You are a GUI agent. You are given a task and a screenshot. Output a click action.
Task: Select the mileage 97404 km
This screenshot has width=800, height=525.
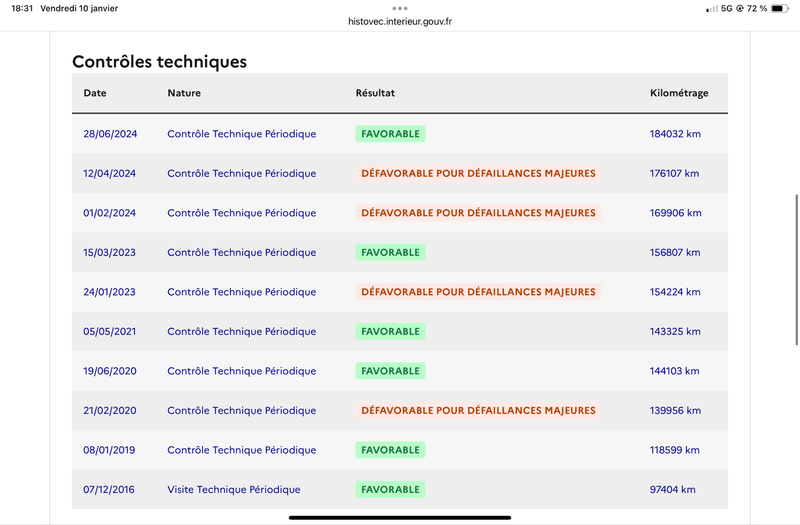coord(672,490)
